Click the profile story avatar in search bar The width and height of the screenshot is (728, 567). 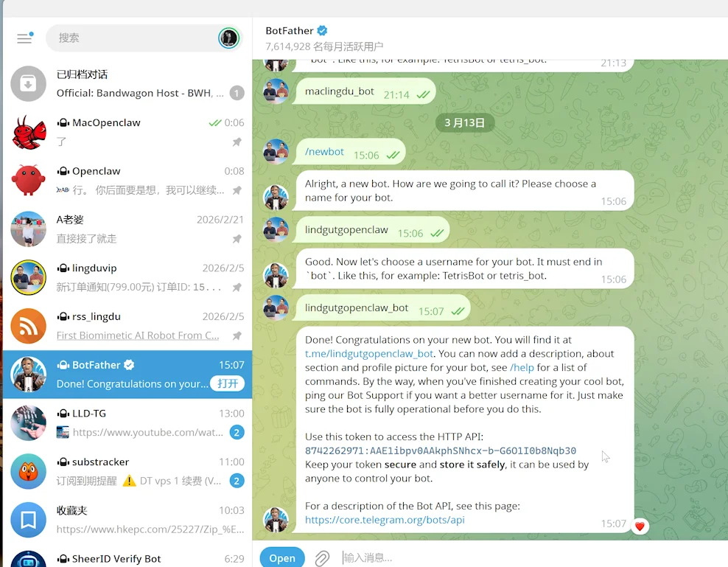(228, 38)
